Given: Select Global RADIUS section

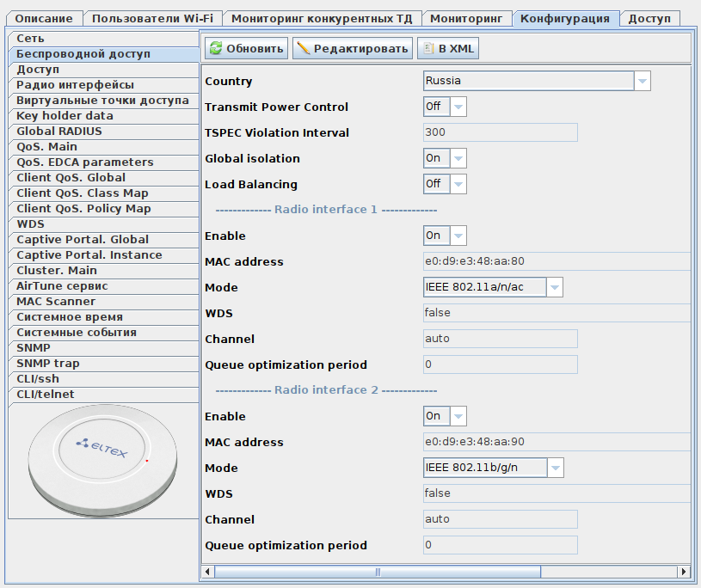Looking at the screenshot, I should 104,132.
